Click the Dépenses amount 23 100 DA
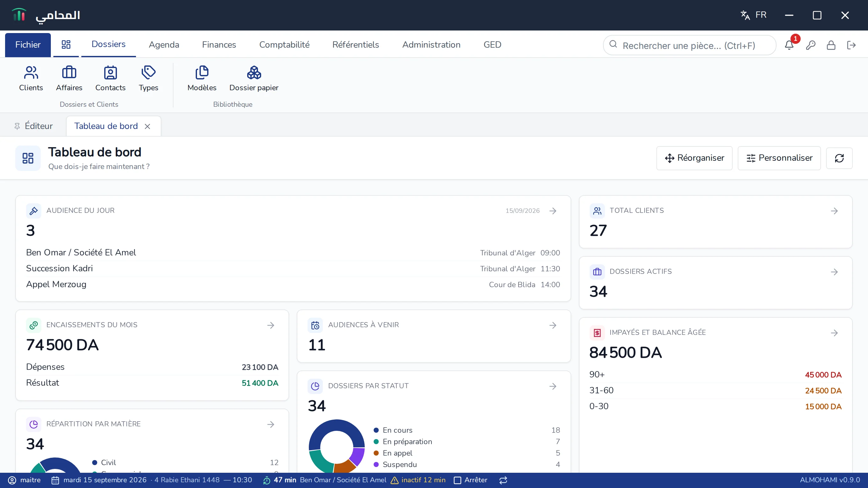The image size is (868, 488). tap(260, 367)
